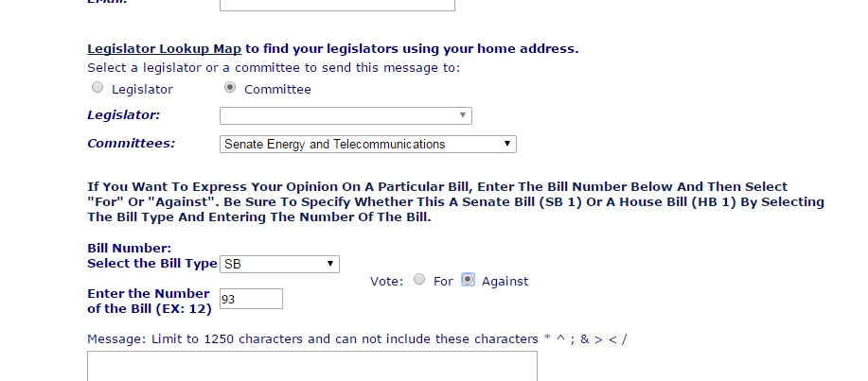Image resolution: width=868 pixels, height=381 pixels.
Task: Choose the For vote radio button
Action: (420, 280)
